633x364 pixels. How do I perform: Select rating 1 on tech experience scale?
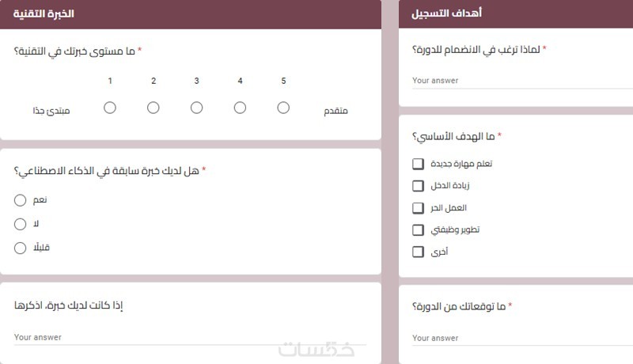click(110, 108)
